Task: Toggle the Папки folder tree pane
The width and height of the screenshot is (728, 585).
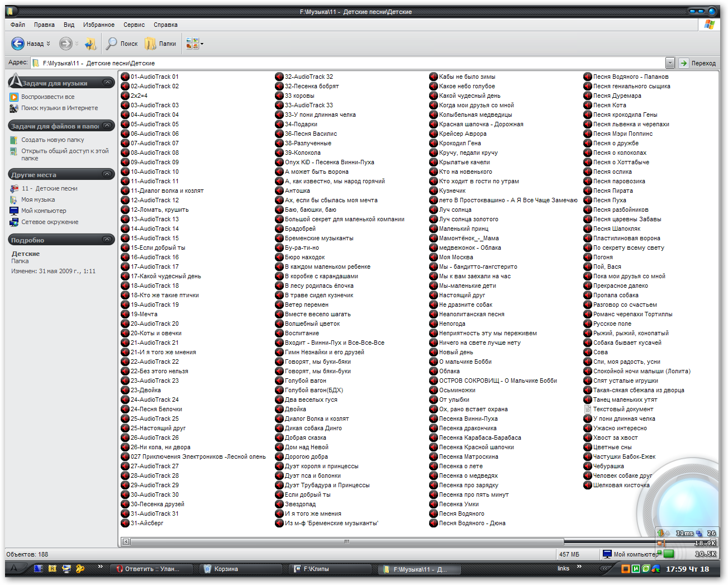Action: coord(160,43)
